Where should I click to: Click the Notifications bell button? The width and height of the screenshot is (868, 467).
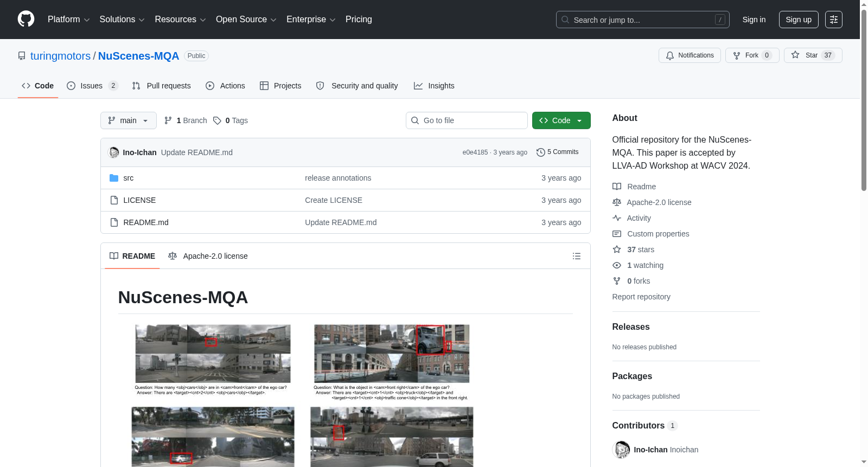(x=690, y=55)
